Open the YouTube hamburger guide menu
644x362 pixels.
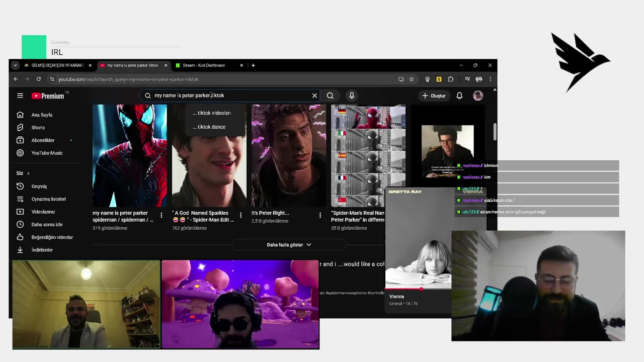tap(20, 96)
